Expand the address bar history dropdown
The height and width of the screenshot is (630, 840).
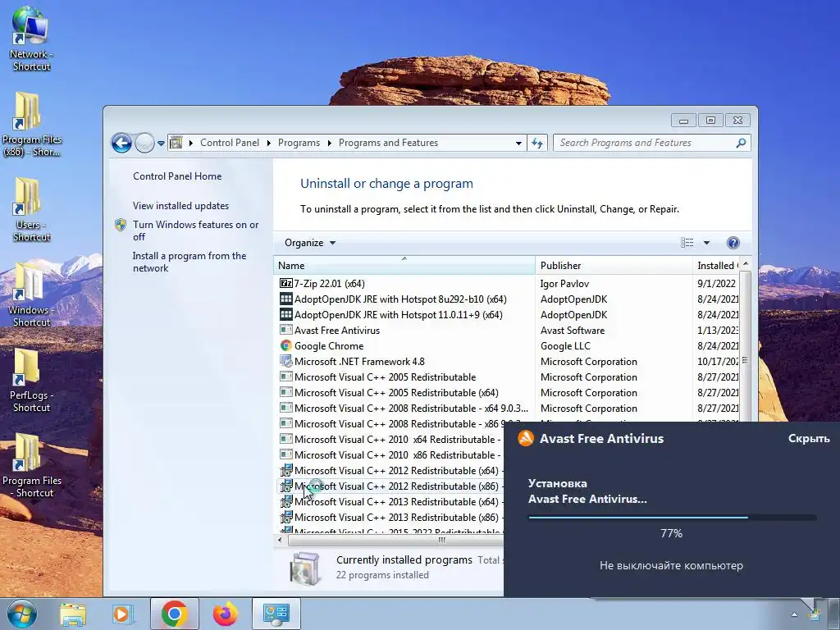(518, 143)
